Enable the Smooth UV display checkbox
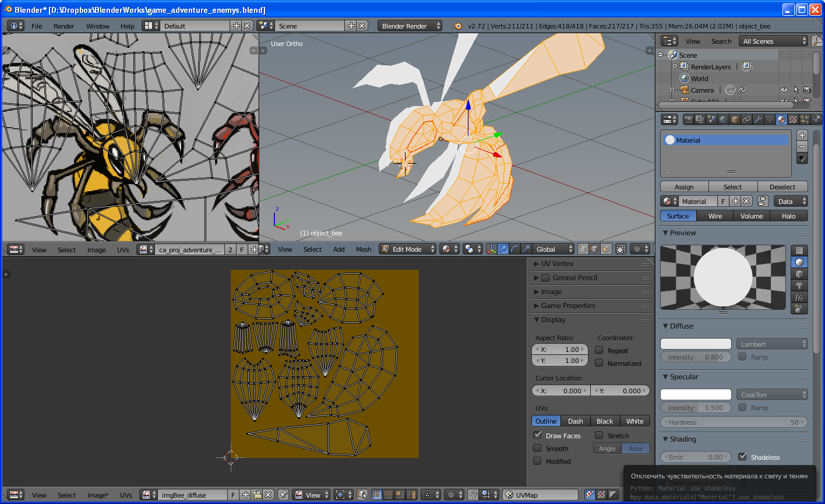The height and width of the screenshot is (504, 825). pos(537,448)
